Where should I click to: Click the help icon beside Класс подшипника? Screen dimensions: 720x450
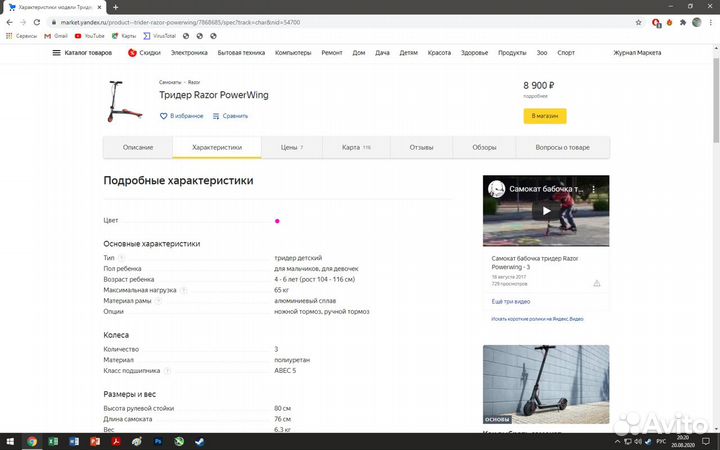[167, 370]
